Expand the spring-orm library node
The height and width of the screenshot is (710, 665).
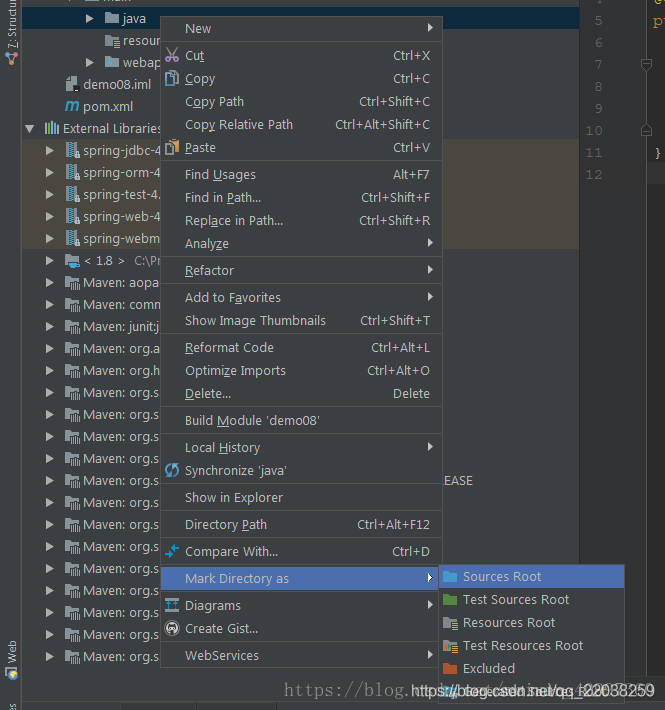(x=50, y=173)
